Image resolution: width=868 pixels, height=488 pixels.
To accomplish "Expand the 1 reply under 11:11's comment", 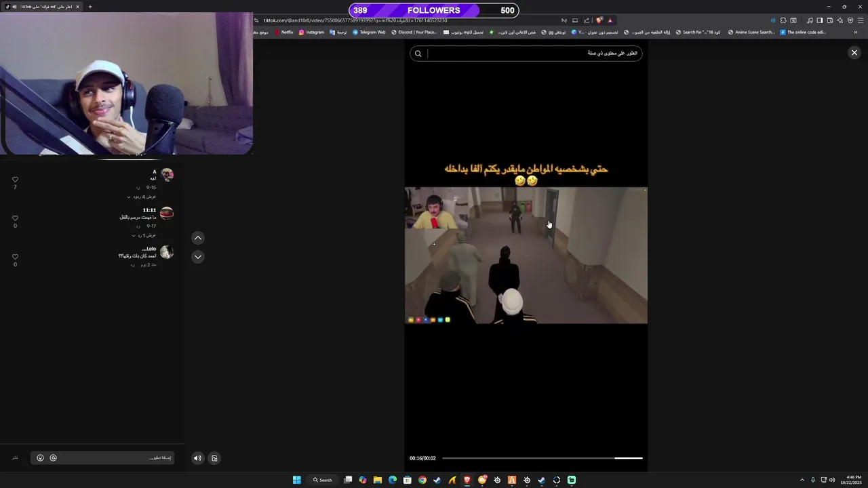I will click(143, 235).
